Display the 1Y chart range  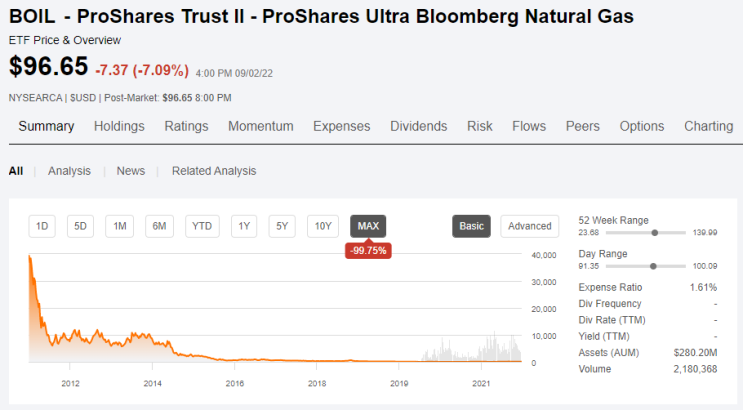[x=244, y=226]
